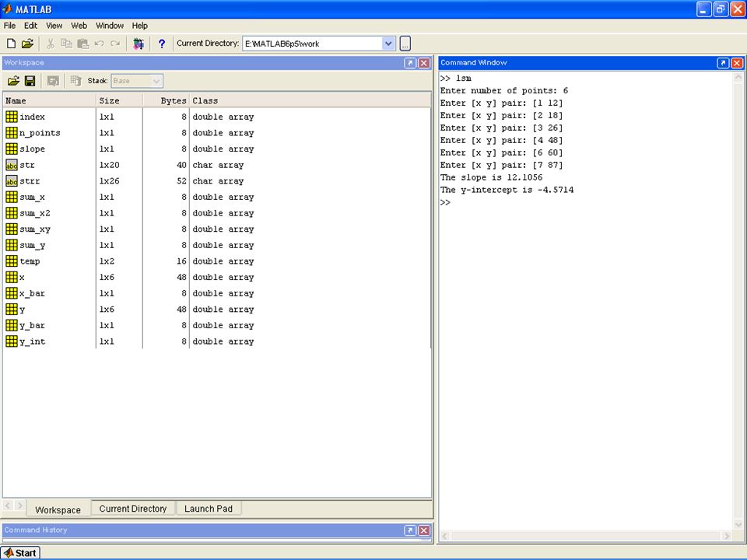Open the Edit menu
The width and height of the screenshot is (747, 560).
coord(30,26)
